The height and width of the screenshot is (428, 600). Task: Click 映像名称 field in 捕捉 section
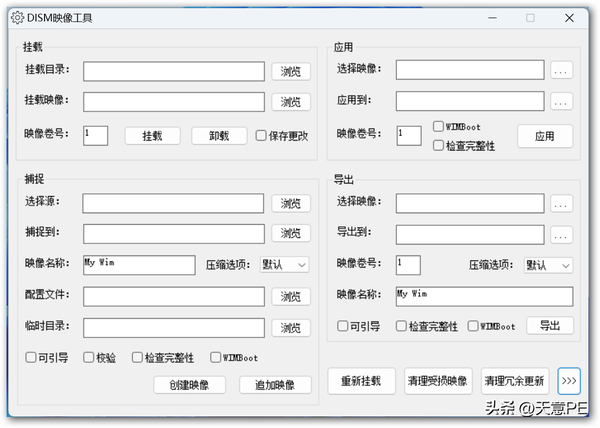tap(139, 265)
